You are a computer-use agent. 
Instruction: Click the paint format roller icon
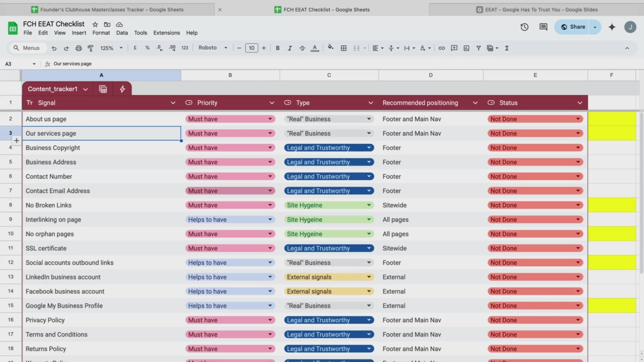[91, 48]
